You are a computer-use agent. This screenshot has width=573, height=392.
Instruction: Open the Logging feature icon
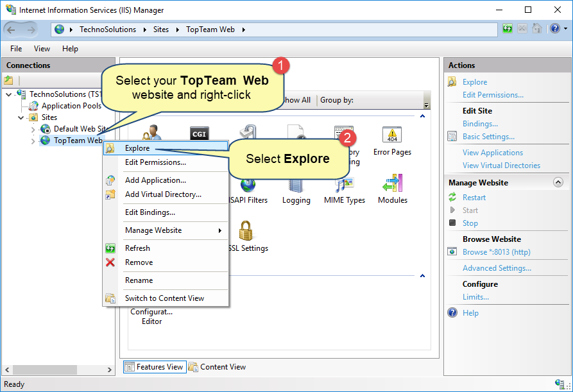296,185
